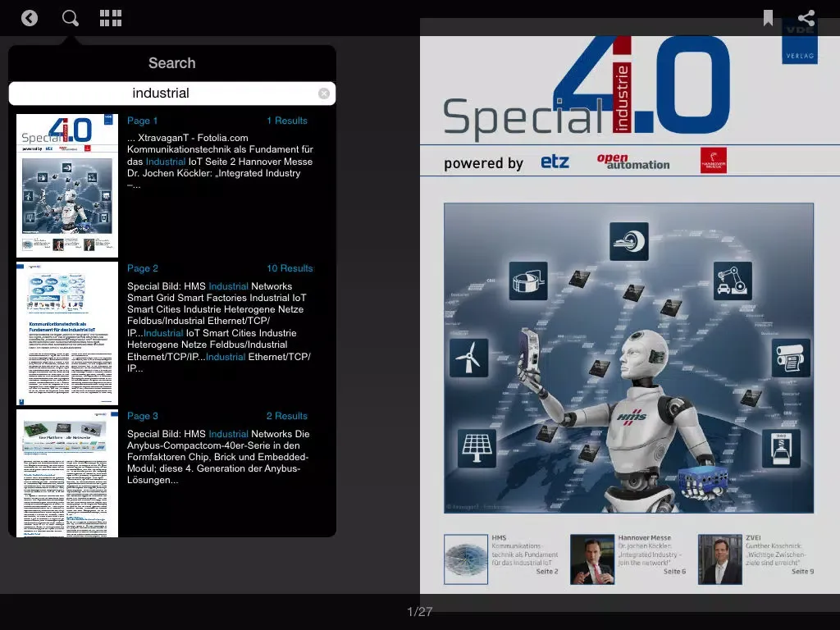This screenshot has width=840, height=630.
Task: Click the wind turbine icon on cover image
Action: tap(468, 358)
